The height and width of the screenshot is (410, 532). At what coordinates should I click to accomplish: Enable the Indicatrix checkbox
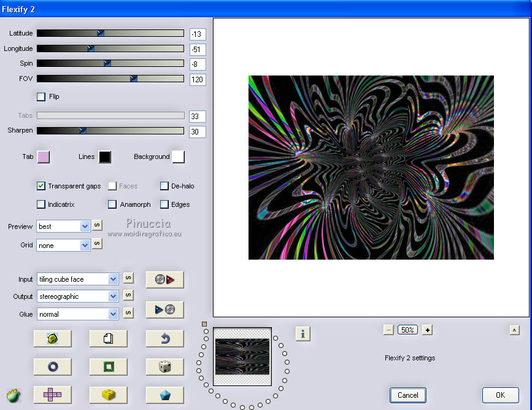click(x=41, y=204)
